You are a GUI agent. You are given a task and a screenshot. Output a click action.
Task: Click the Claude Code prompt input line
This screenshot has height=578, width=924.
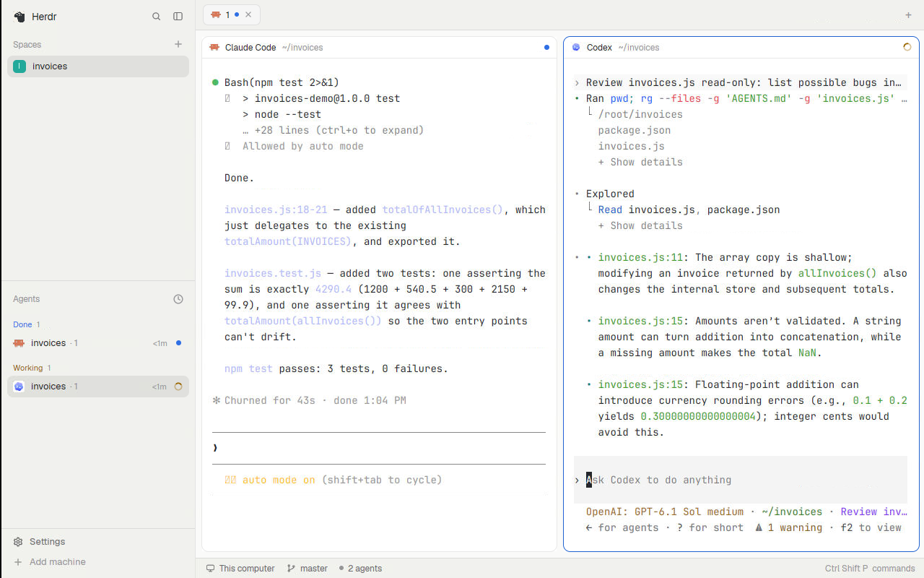pyautogui.click(x=379, y=449)
